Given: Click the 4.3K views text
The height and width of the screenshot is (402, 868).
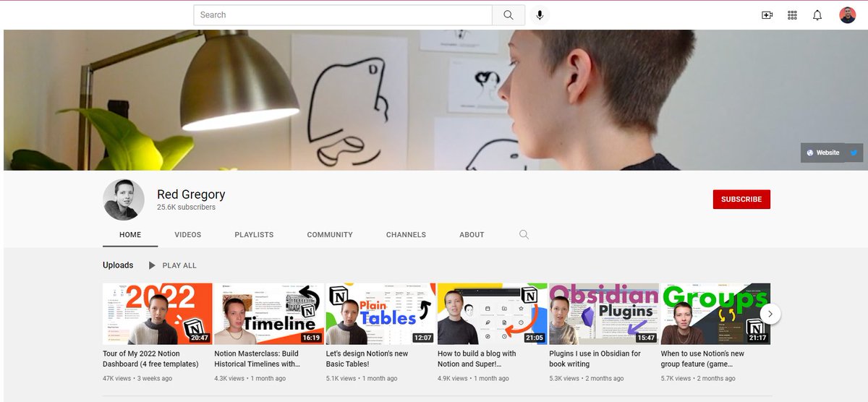Looking at the screenshot, I should tap(230, 378).
